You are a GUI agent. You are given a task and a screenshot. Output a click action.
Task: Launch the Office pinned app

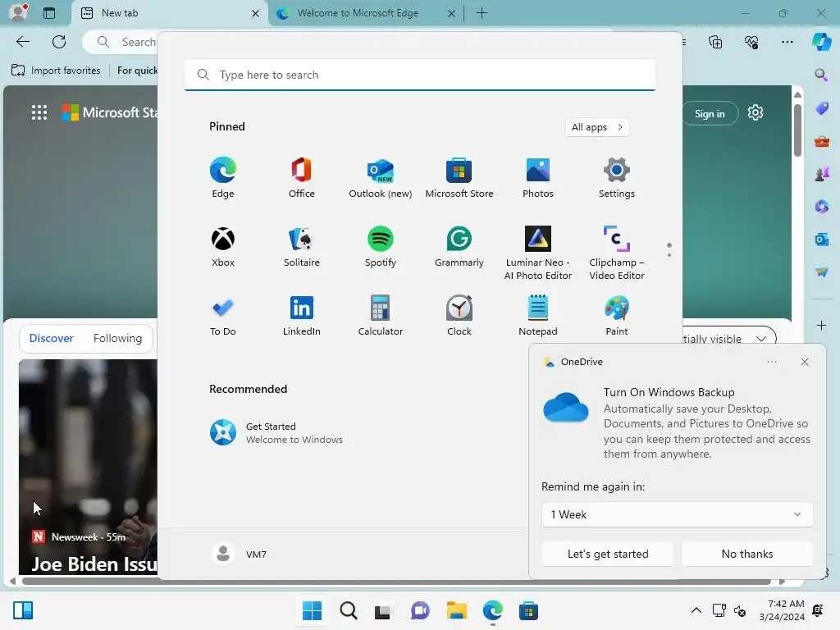[302, 177]
